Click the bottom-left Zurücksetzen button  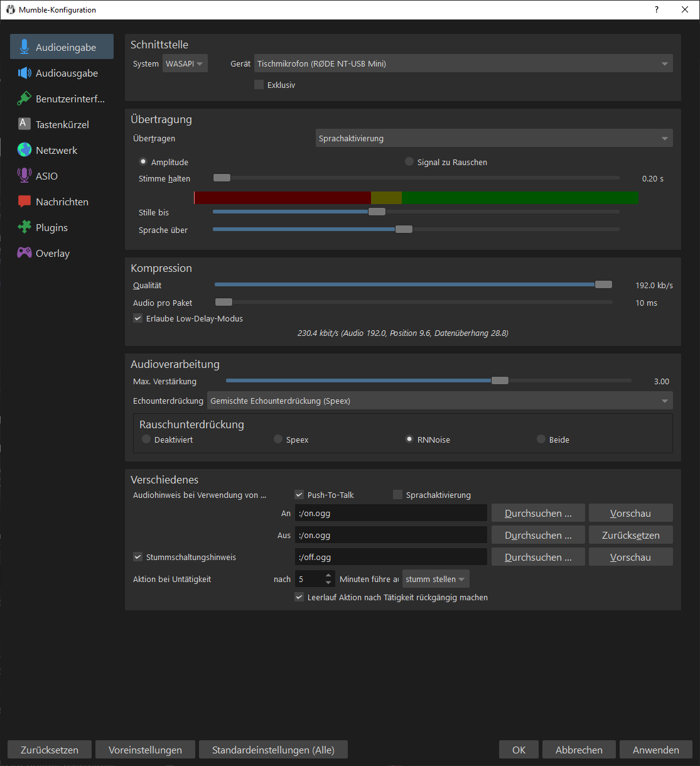[x=50, y=750]
